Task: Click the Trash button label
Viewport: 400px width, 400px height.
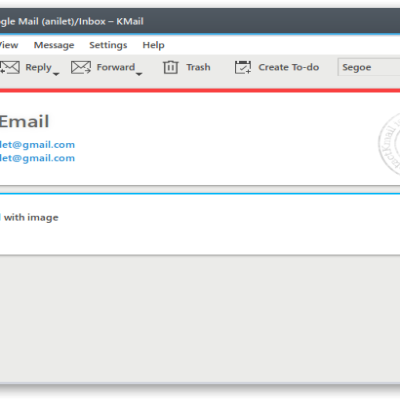Action: click(198, 67)
